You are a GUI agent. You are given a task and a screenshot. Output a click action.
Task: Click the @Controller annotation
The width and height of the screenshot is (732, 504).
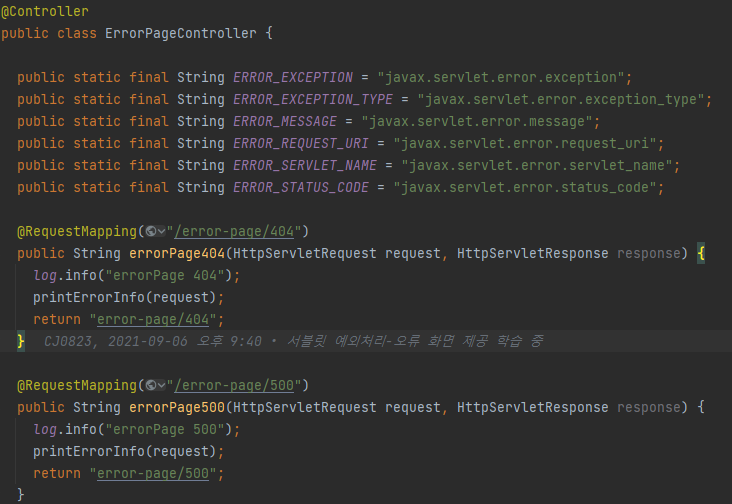coord(44,12)
